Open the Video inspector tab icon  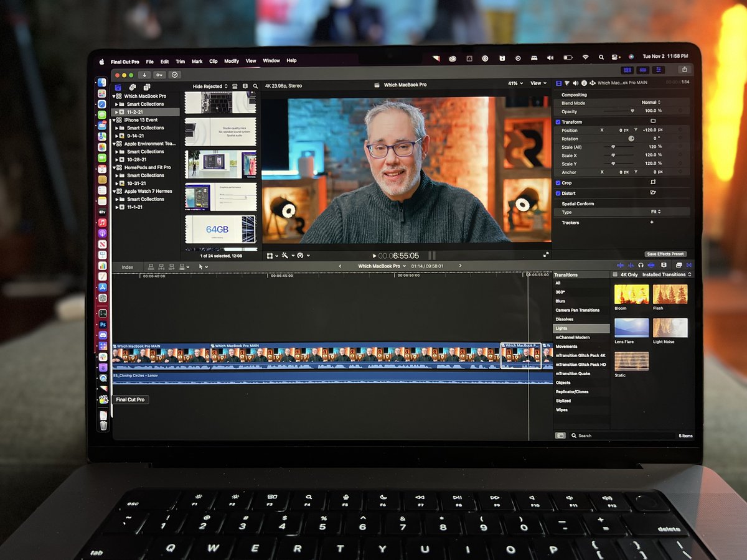558,83
